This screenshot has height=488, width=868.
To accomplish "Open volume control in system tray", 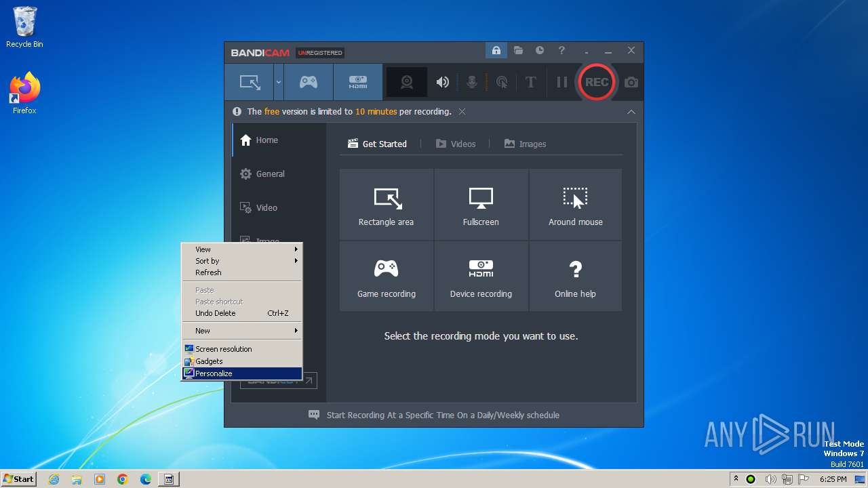I will tap(770, 479).
